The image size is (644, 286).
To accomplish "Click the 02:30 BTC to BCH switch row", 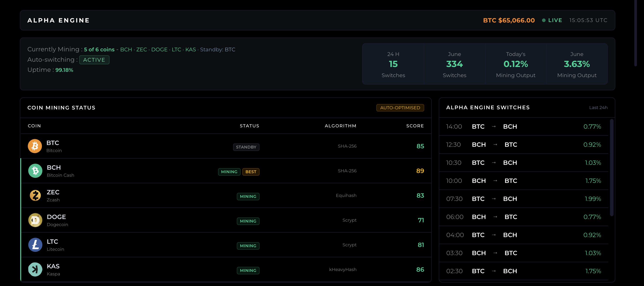I will click(523, 271).
